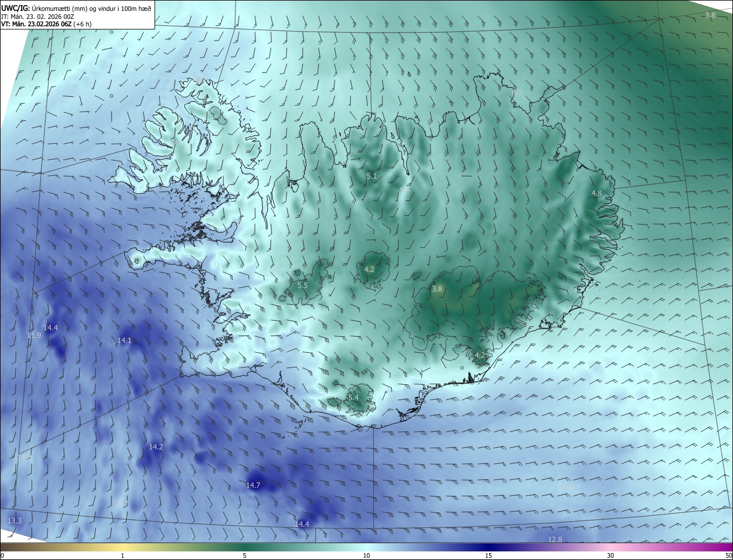Click the colorbar tick label 0
Screen dimensions: 733x560
2,555
